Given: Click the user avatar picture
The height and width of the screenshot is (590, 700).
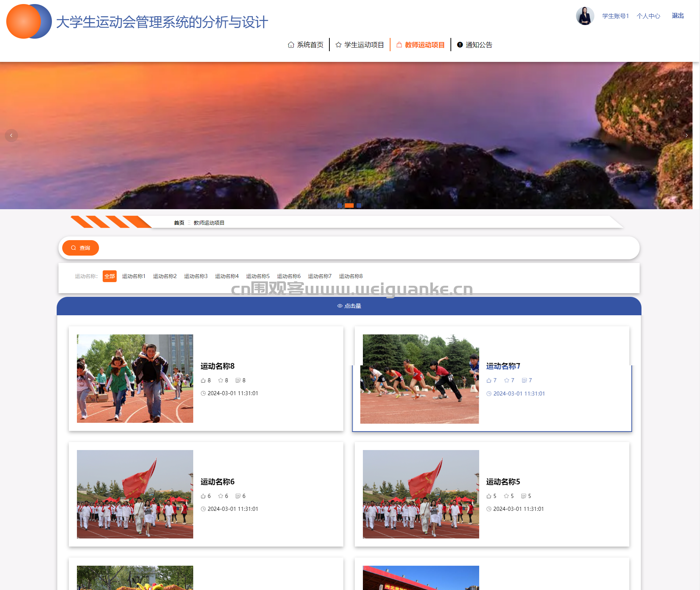Looking at the screenshot, I should point(585,16).
